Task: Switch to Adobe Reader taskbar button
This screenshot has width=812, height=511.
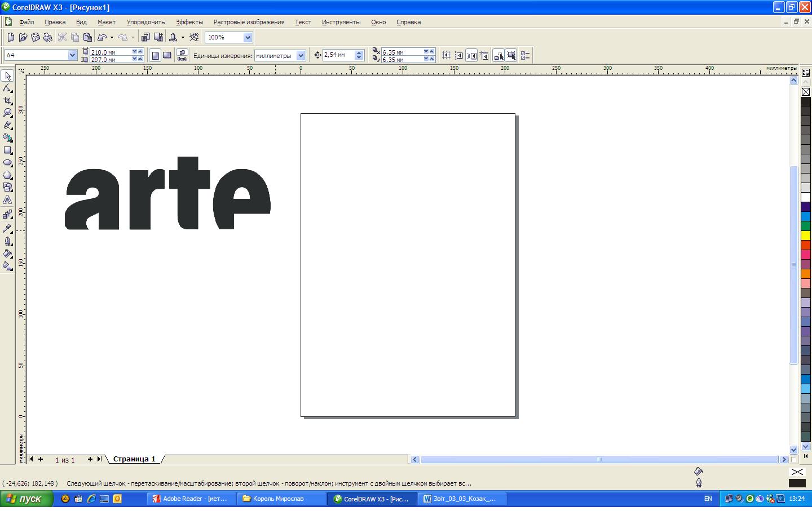Action: click(191, 499)
